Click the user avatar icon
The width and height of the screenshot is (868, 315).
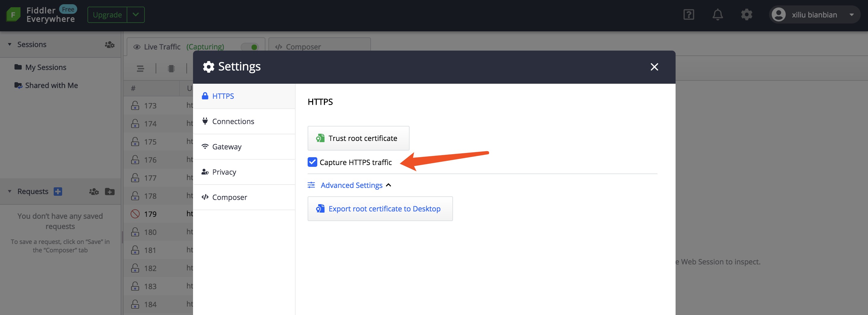pos(778,14)
